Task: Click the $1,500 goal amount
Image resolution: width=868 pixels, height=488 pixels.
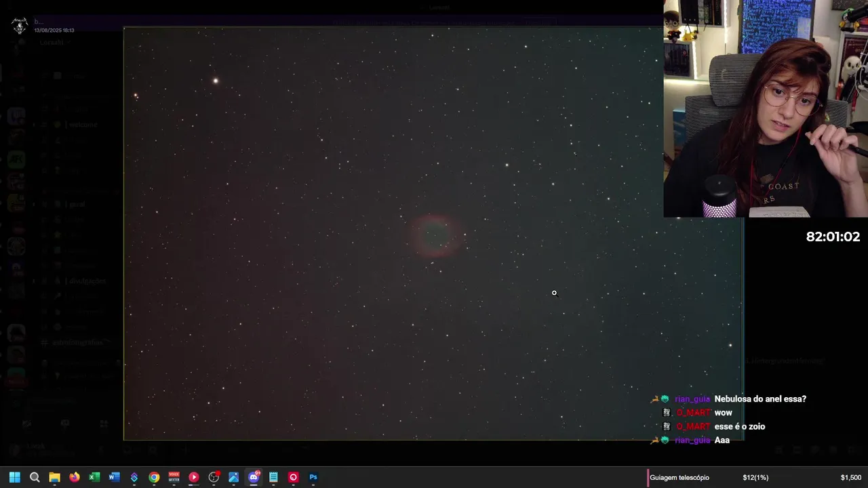Action: [x=851, y=478]
